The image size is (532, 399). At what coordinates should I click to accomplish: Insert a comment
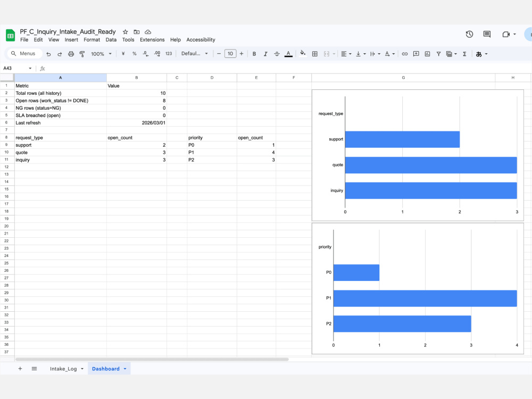[416, 54]
